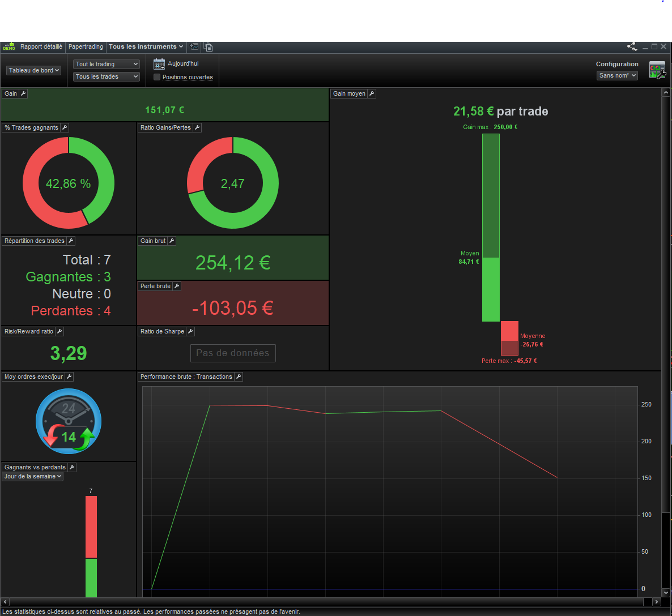Open Risk/Reward ratio wrench settings
The height and width of the screenshot is (616, 672).
click(59, 331)
